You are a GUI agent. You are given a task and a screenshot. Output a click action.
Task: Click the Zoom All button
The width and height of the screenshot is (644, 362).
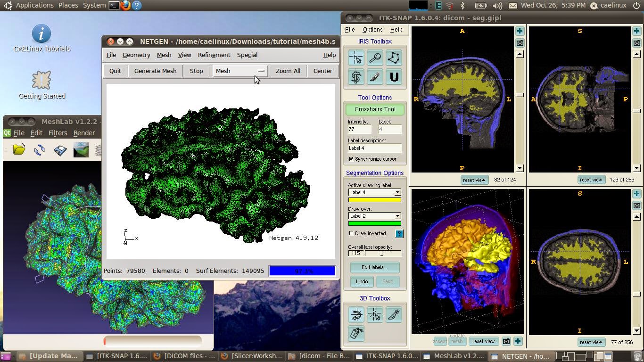point(288,71)
